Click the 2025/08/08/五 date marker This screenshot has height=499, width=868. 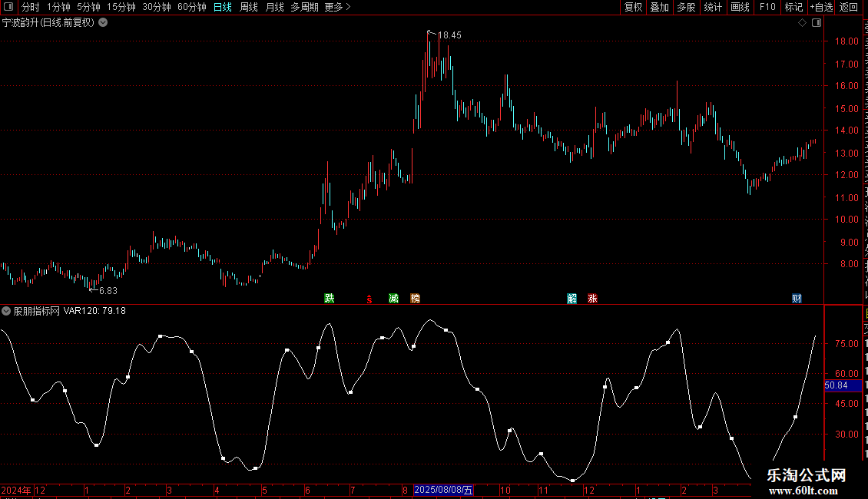[443, 490]
